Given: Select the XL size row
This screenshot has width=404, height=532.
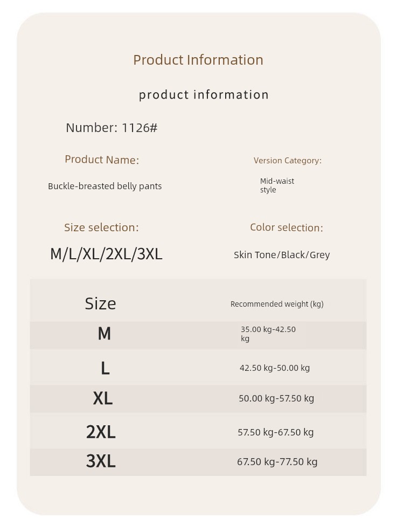Looking at the screenshot, I should (x=198, y=399).
